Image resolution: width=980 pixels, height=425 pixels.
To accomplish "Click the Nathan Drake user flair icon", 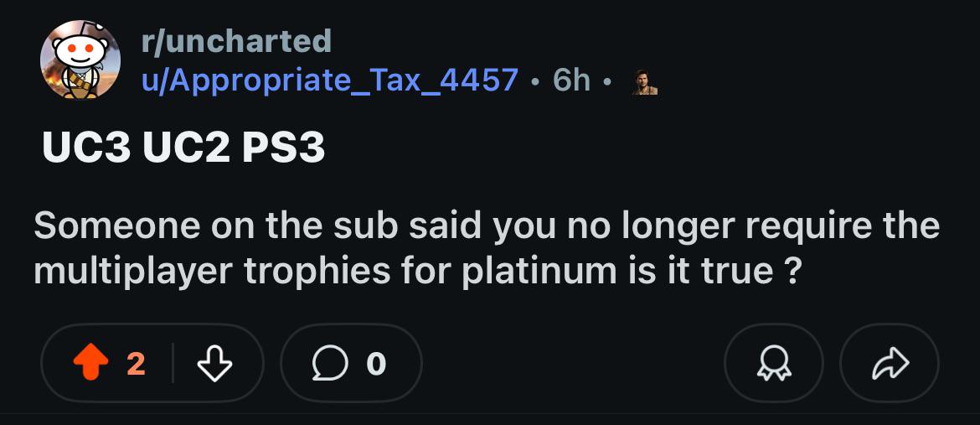I will pyautogui.click(x=644, y=82).
